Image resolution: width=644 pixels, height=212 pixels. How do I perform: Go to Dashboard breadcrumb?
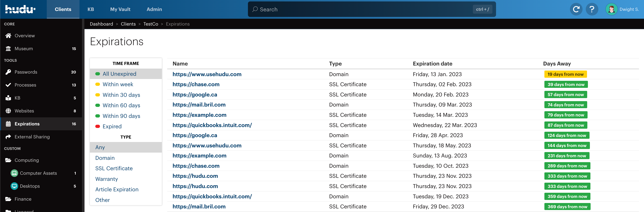[x=101, y=24]
